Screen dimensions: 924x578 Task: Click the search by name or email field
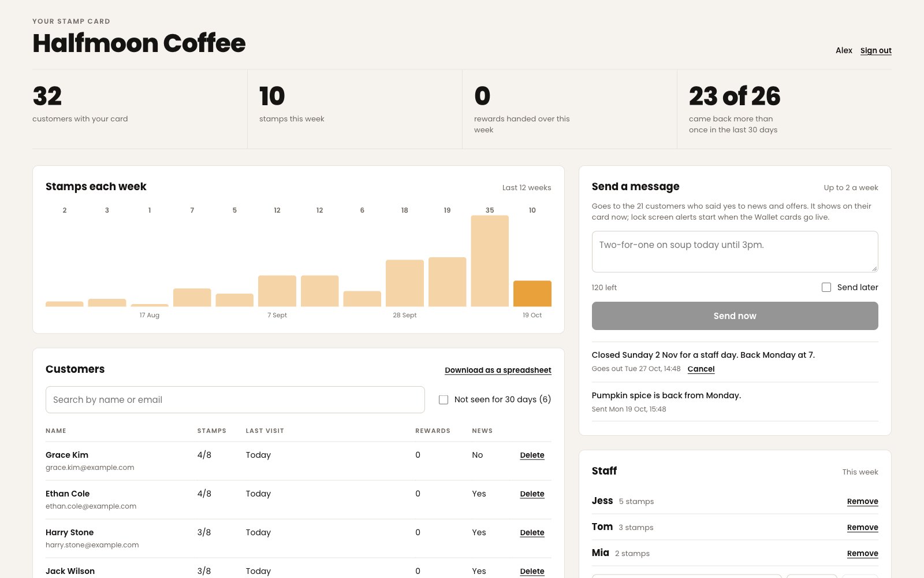[235, 399]
